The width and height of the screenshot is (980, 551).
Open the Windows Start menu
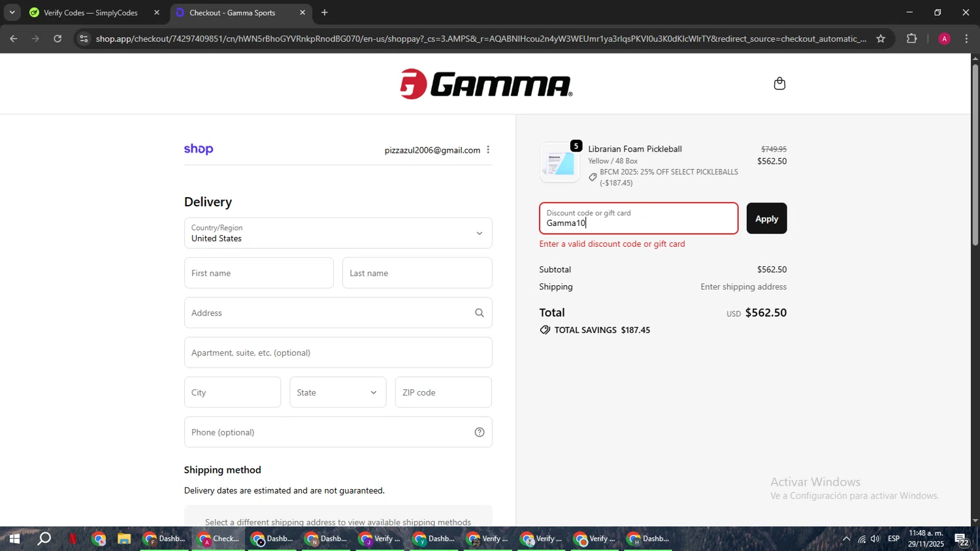click(x=14, y=539)
